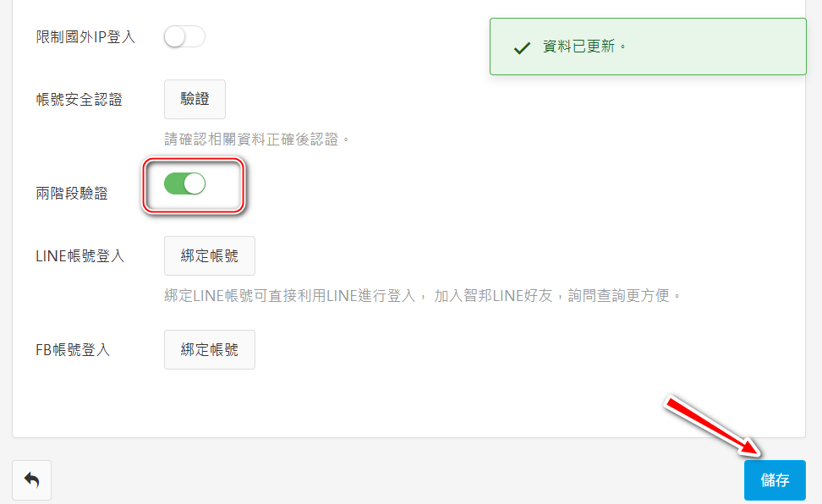The image size is (822, 504).
Task: Click the FB 綁定帳號 button
Action: tap(209, 349)
